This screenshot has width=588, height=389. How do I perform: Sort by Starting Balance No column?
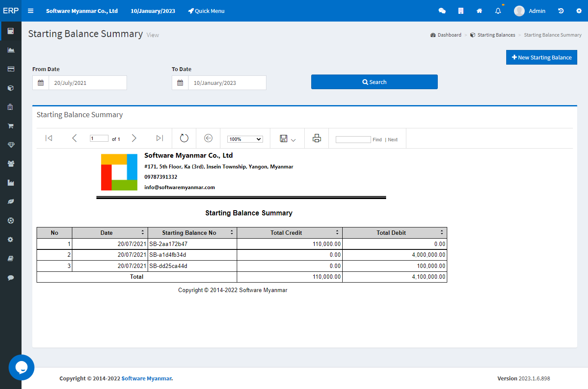[232, 232]
